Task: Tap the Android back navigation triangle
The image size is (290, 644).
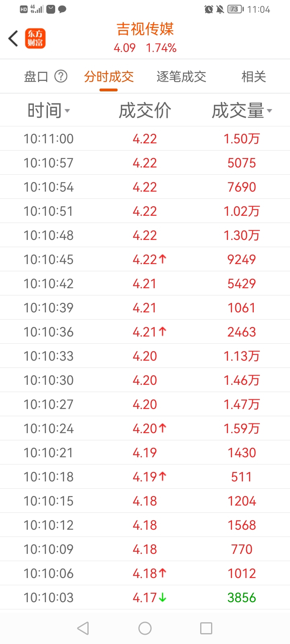Action: point(83,628)
